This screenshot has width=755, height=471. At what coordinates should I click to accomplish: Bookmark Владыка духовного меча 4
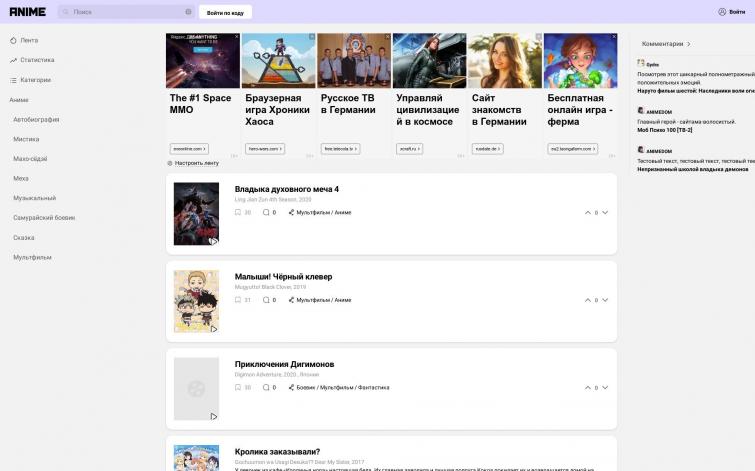pos(237,212)
